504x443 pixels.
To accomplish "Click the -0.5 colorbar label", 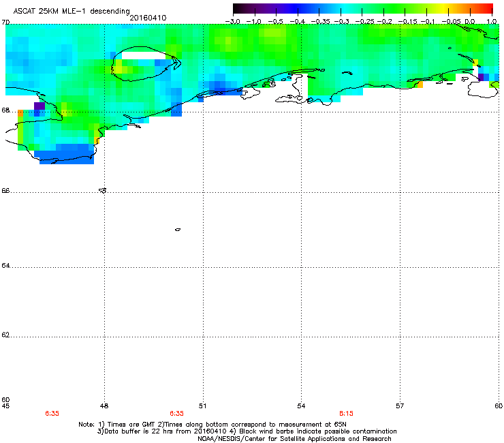I will pyautogui.click(x=275, y=22).
